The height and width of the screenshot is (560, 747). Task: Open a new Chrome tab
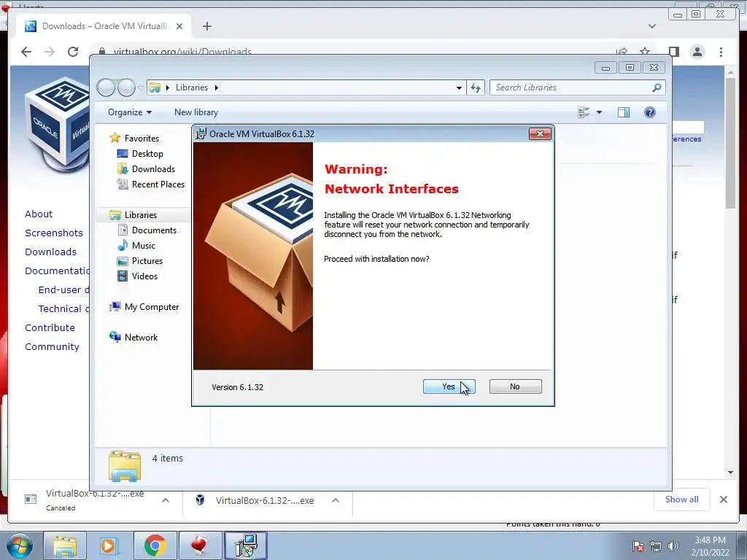pos(206,26)
